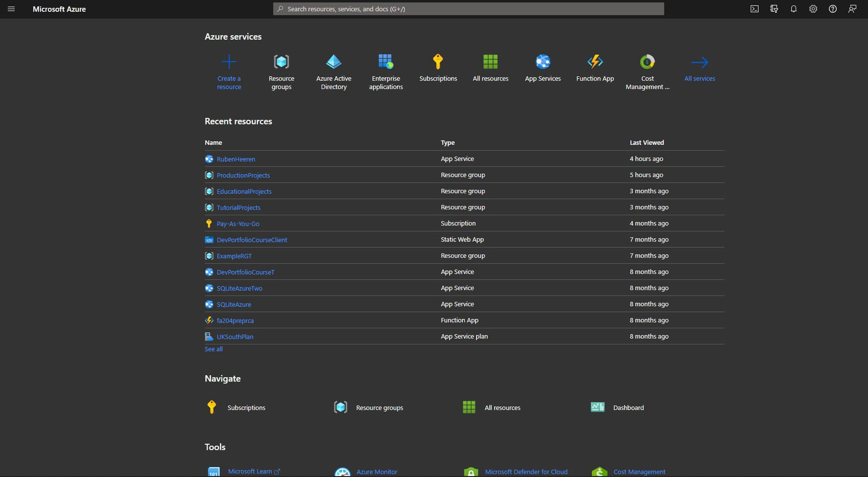This screenshot has width=868, height=477.
Task: Click the DevPortfolioCourseClient web app icon
Action: [x=209, y=240]
